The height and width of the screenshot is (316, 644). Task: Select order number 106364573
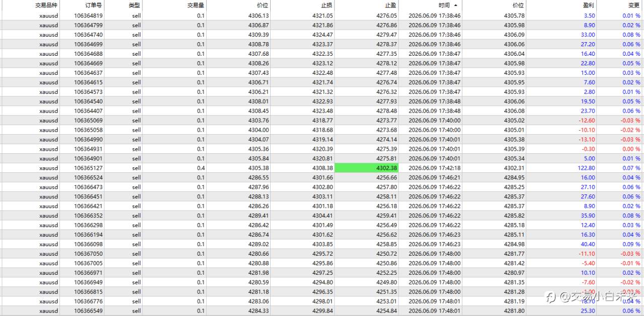coord(88,92)
